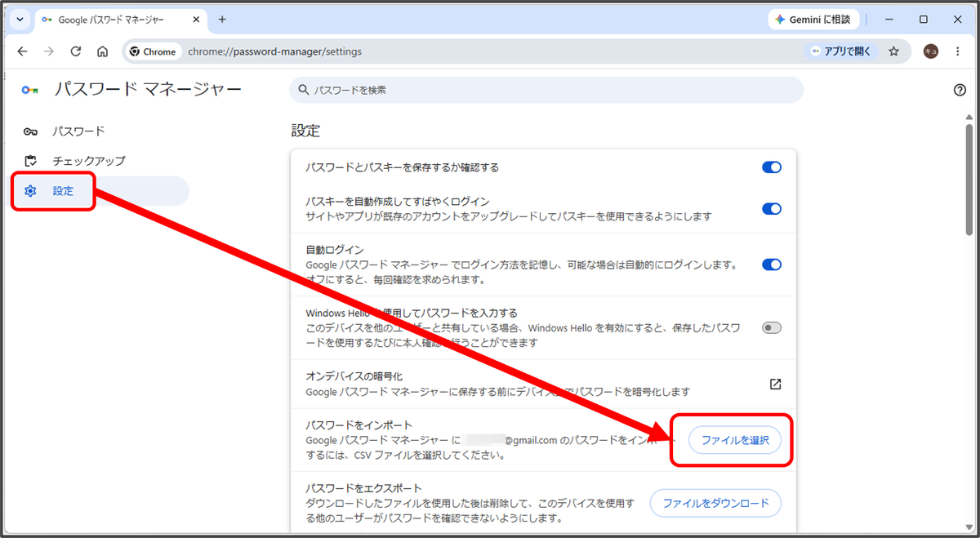Click the パスワードをインポート label
The height and width of the screenshot is (538, 980).
359,425
